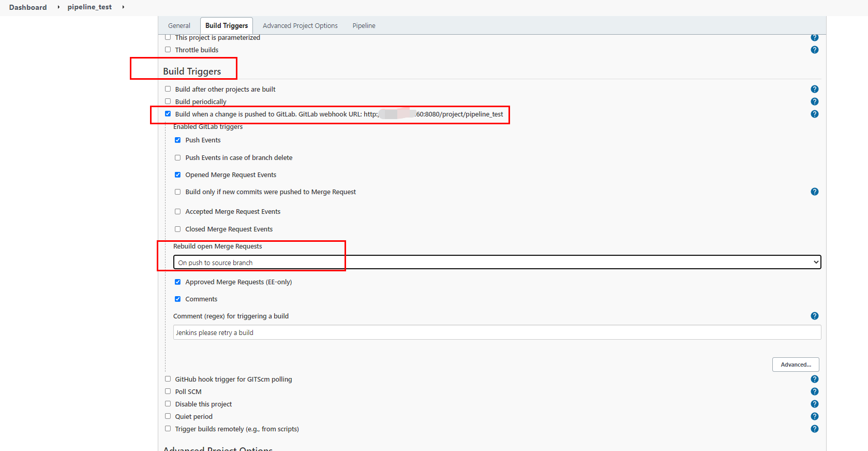Go to the Pipeline tab
Image resolution: width=868 pixels, height=451 pixels.
coord(364,25)
